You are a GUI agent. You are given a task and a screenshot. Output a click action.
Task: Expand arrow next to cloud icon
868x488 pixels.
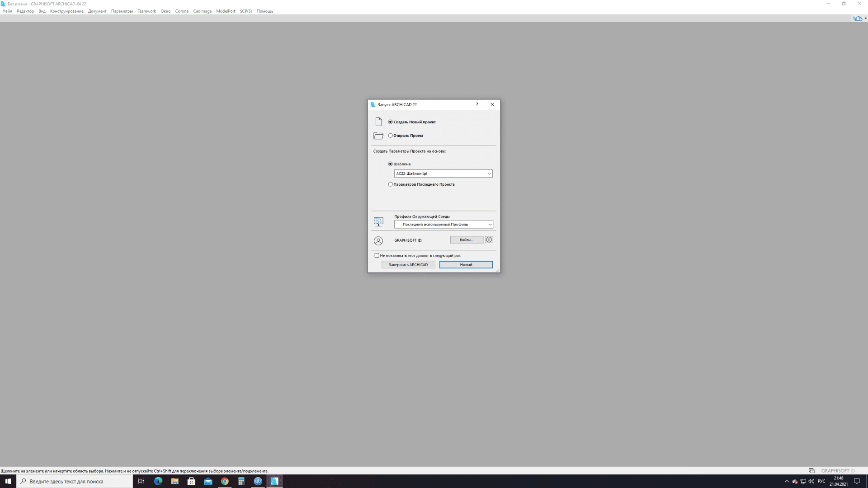click(x=866, y=19)
